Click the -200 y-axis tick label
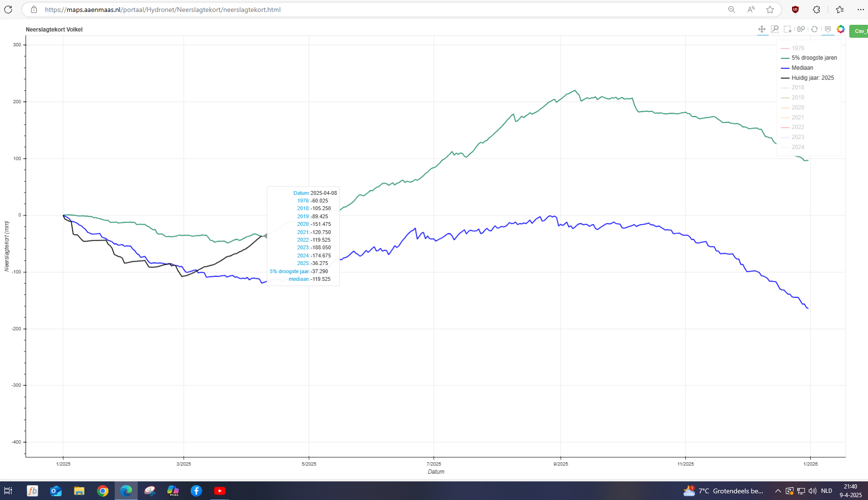Viewport: 868px width, 500px height. pyautogui.click(x=17, y=329)
